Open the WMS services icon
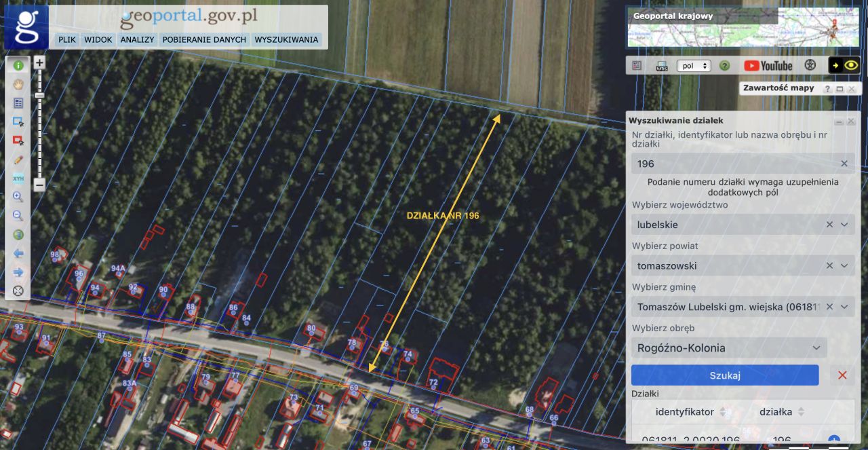Image resolution: width=868 pixels, height=450 pixels. pyautogui.click(x=662, y=66)
